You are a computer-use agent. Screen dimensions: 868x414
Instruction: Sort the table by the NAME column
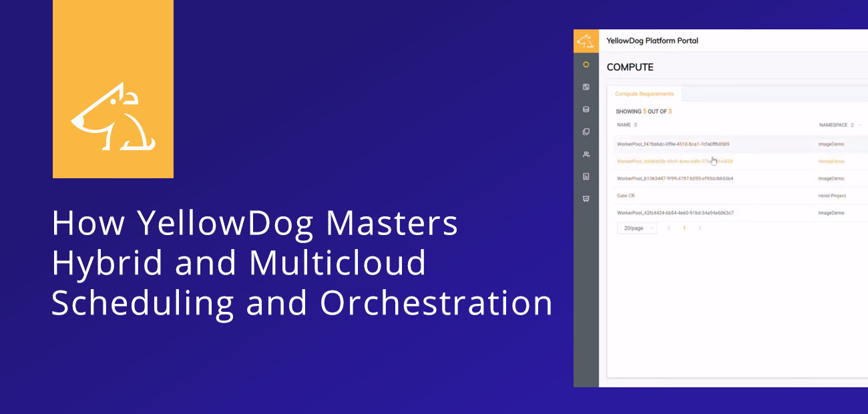(635, 125)
